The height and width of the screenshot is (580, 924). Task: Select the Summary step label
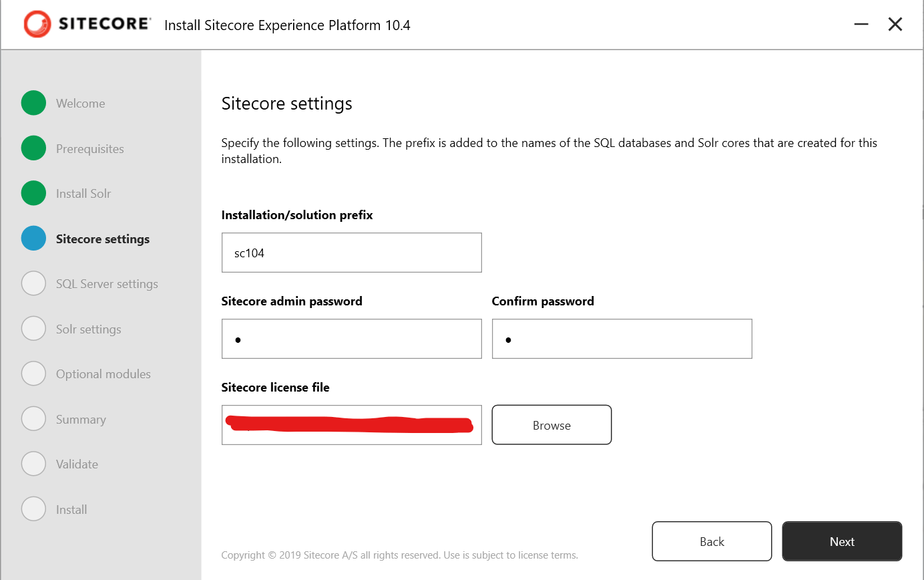(81, 420)
